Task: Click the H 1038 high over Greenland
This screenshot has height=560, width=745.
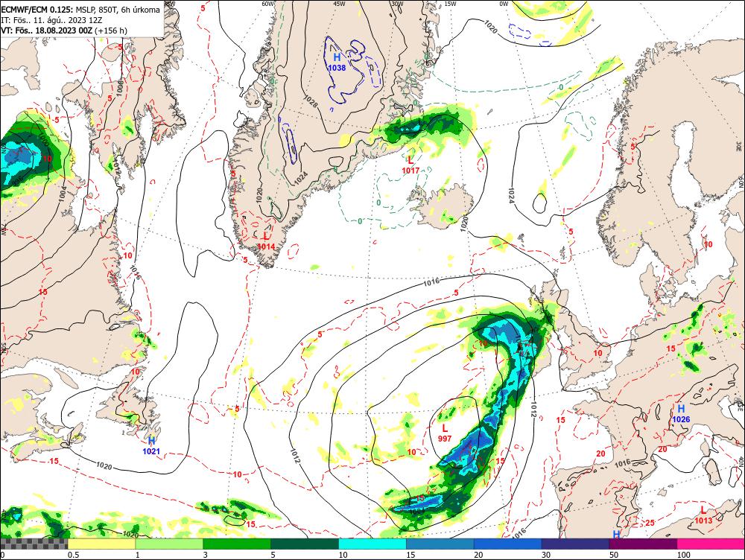Action: tap(337, 63)
